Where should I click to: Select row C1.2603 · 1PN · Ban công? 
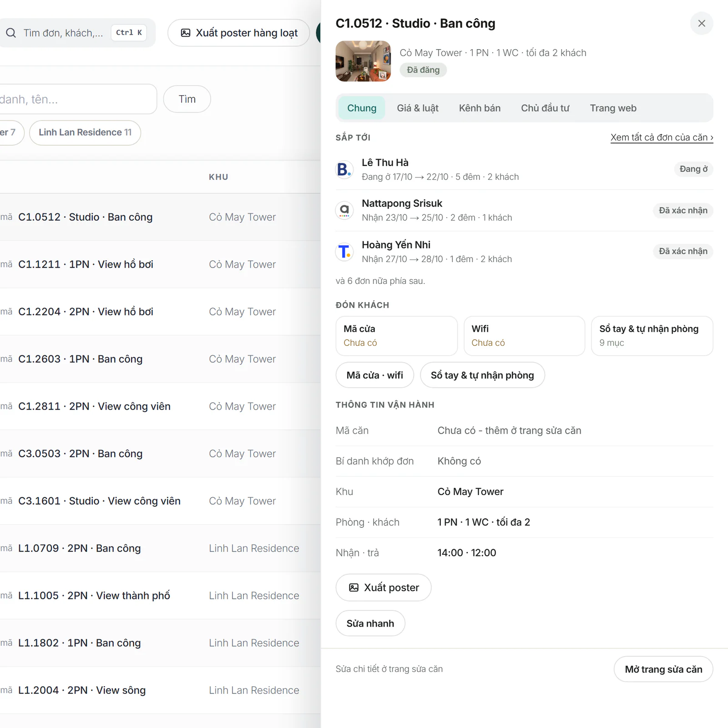click(x=160, y=359)
